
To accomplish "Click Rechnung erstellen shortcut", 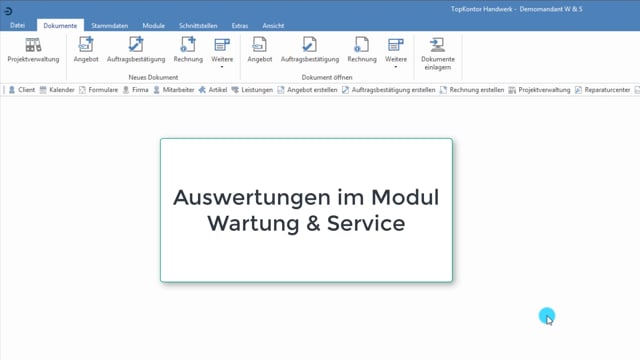I will click(472, 90).
